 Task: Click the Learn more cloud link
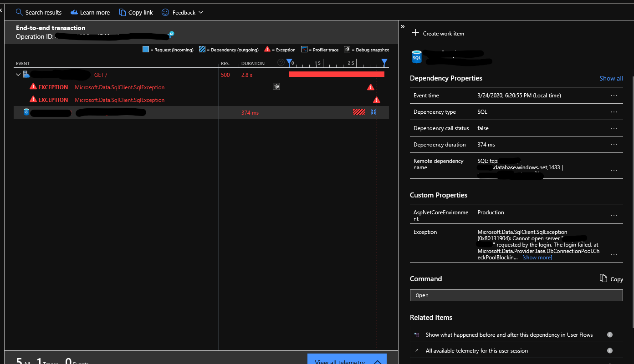coord(90,12)
